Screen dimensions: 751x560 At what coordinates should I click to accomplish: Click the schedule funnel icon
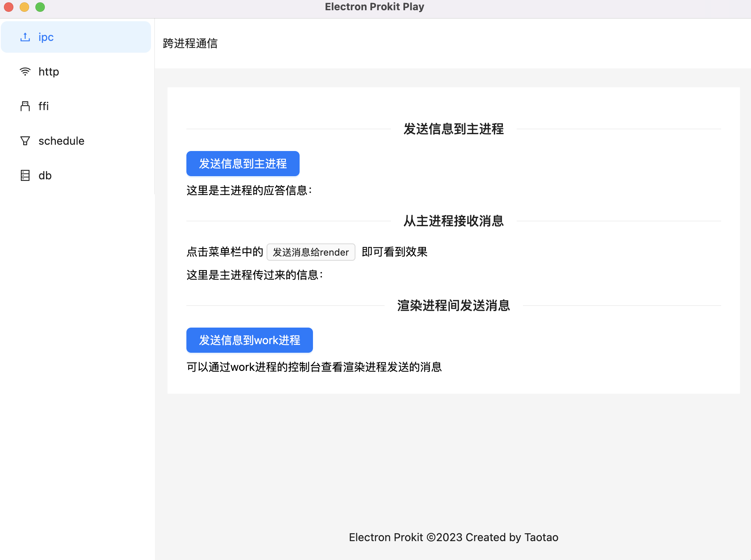coord(25,141)
